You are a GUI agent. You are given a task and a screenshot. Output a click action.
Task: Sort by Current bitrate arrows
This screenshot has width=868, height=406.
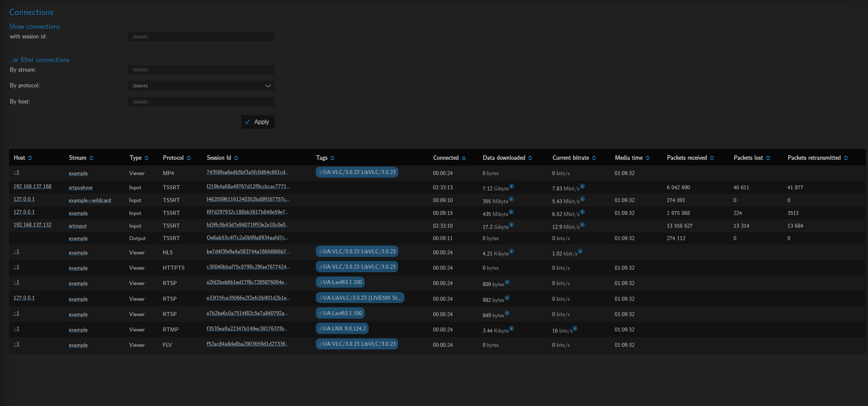594,158
